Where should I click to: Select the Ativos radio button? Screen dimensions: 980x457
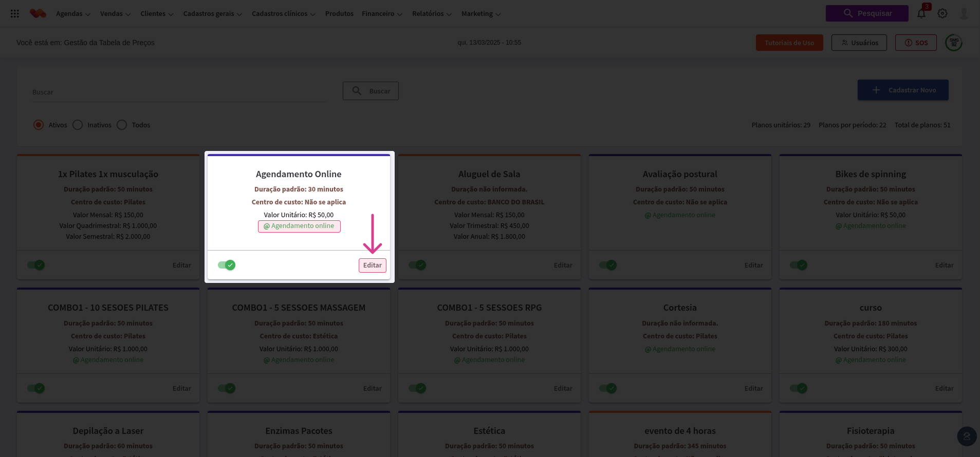tap(39, 125)
